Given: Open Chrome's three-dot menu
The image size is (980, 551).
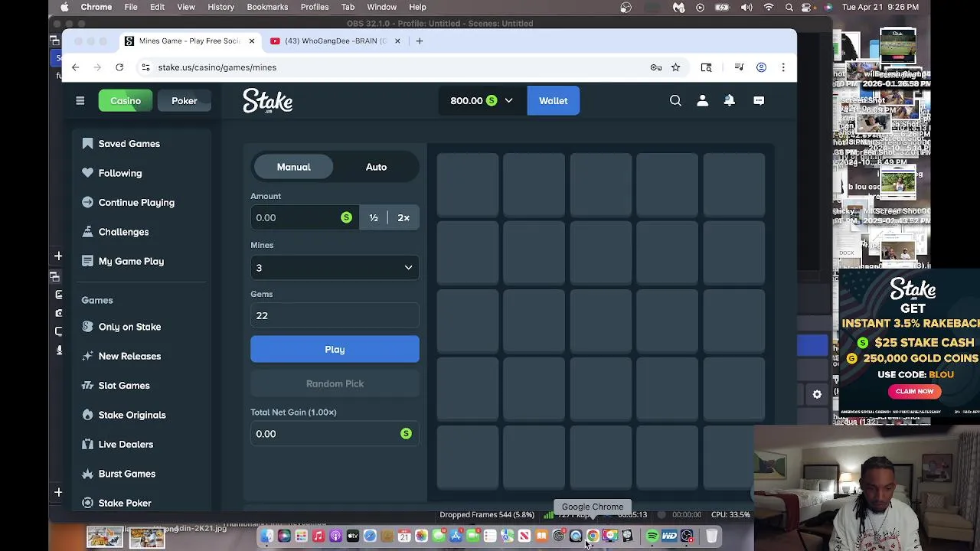Looking at the screenshot, I should 782,67.
